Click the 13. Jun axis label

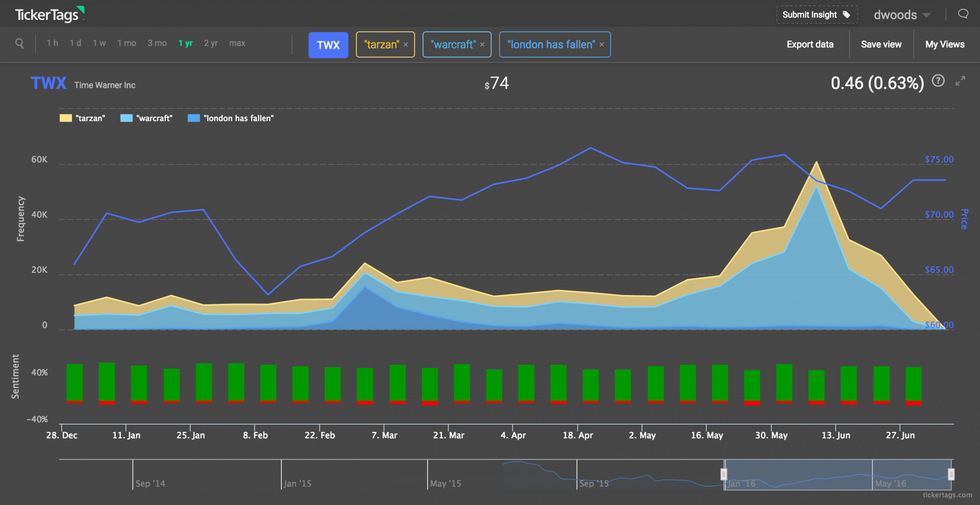pos(836,435)
